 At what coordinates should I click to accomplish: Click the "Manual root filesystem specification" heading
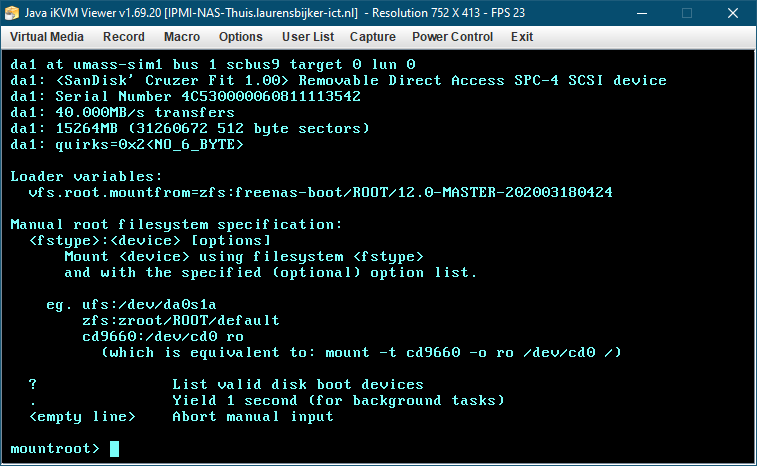pyautogui.click(x=176, y=224)
